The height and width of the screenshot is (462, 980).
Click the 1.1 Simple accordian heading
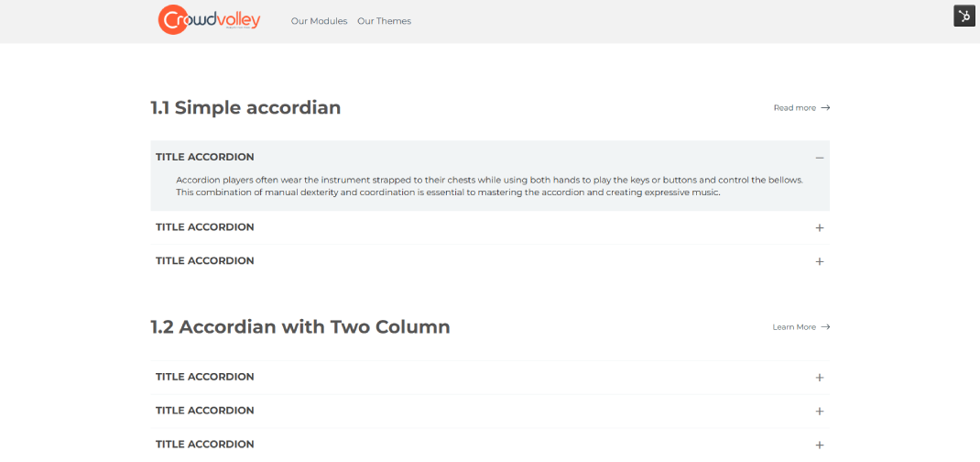coord(245,107)
